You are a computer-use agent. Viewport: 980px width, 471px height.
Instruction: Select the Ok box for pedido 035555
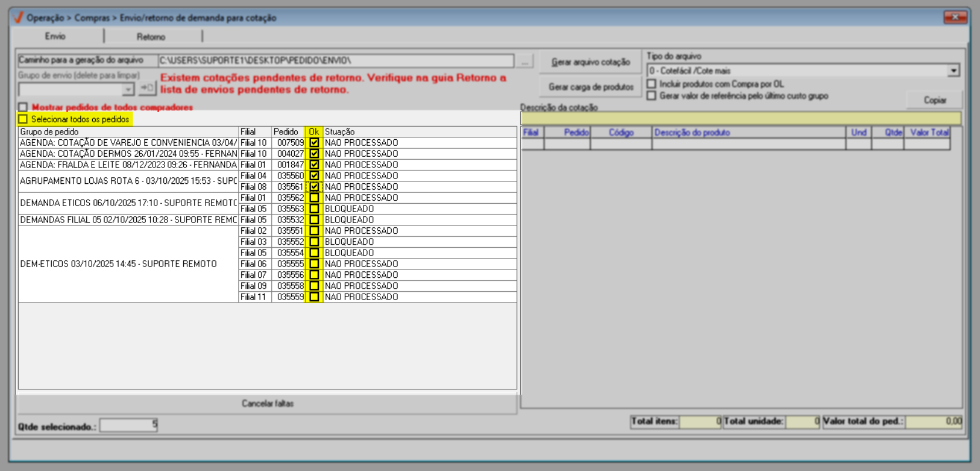(x=314, y=264)
